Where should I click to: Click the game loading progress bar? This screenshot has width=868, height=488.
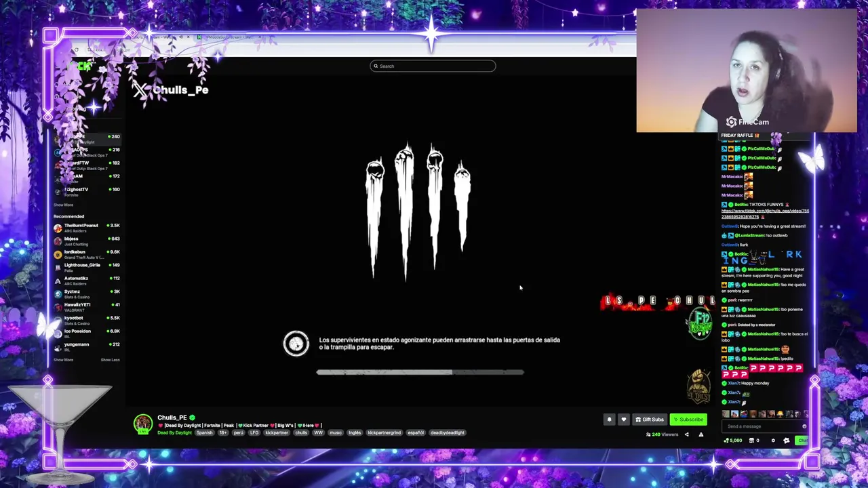420,372
